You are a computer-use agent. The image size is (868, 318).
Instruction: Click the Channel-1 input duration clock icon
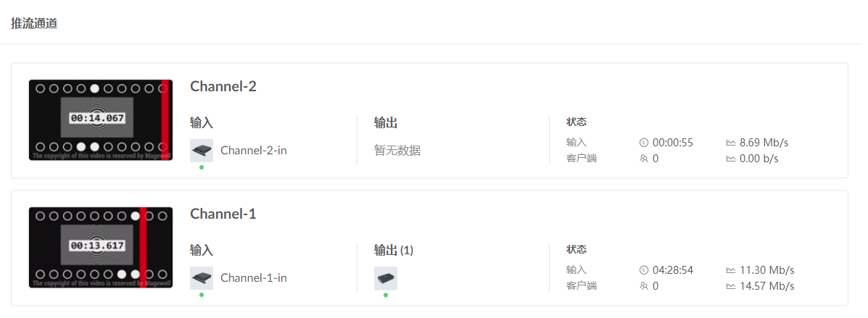(643, 270)
